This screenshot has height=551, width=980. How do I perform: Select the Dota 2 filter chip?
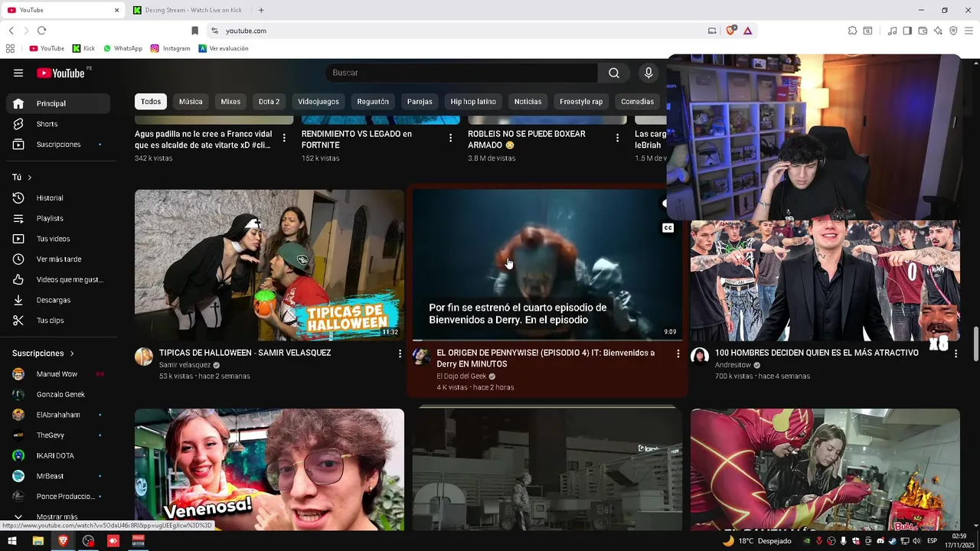click(269, 102)
